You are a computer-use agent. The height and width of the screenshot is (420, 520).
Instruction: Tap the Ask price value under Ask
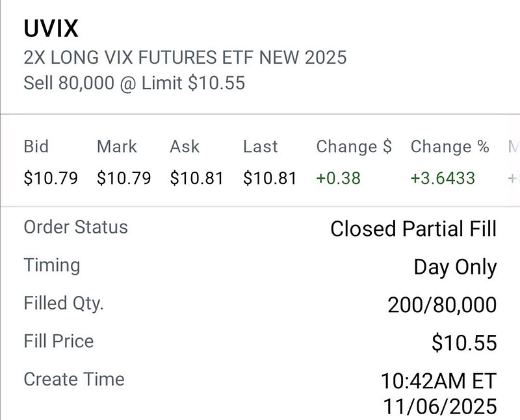coord(196,177)
